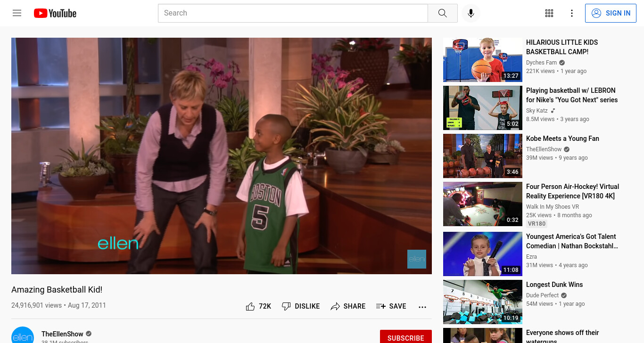
Task: Click music note icon beside Sky Katz
Action: 553,111
